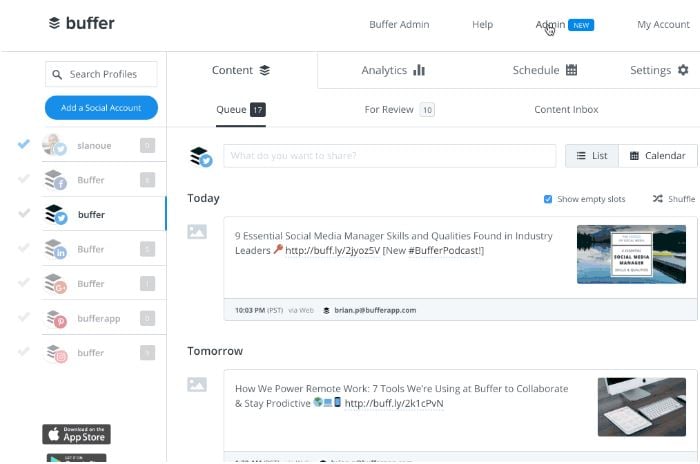Click the Download on the App Store badge

point(76,434)
